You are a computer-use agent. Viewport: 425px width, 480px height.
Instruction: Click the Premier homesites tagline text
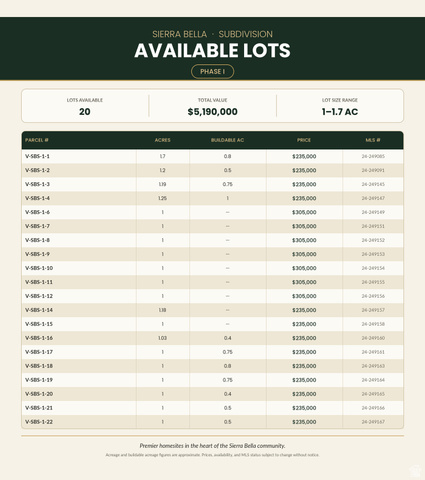tap(212, 446)
